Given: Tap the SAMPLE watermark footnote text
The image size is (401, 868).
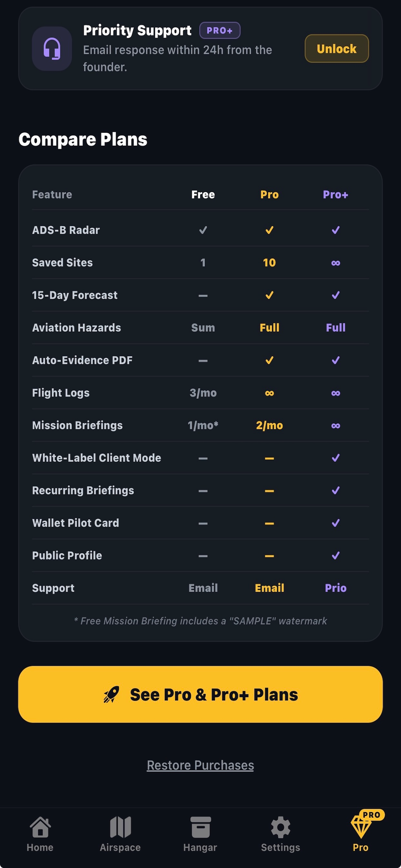Looking at the screenshot, I should (200, 621).
